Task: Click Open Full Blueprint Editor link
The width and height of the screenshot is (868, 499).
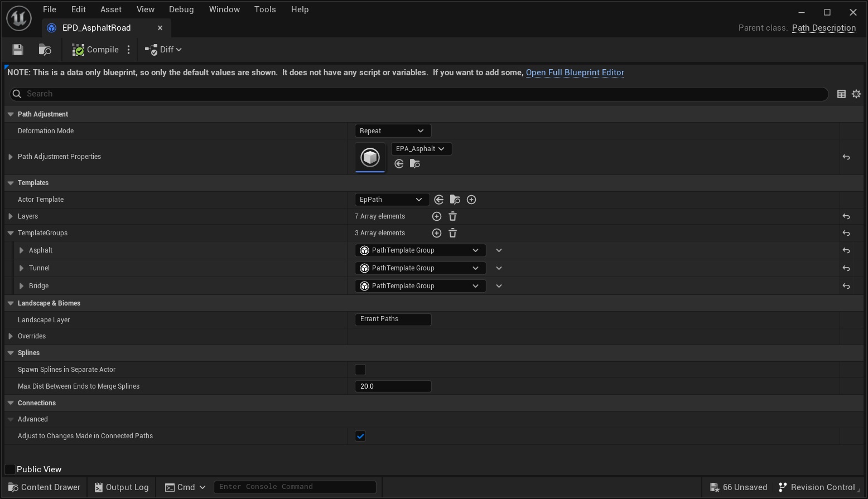Action: pyautogui.click(x=575, y=72)
